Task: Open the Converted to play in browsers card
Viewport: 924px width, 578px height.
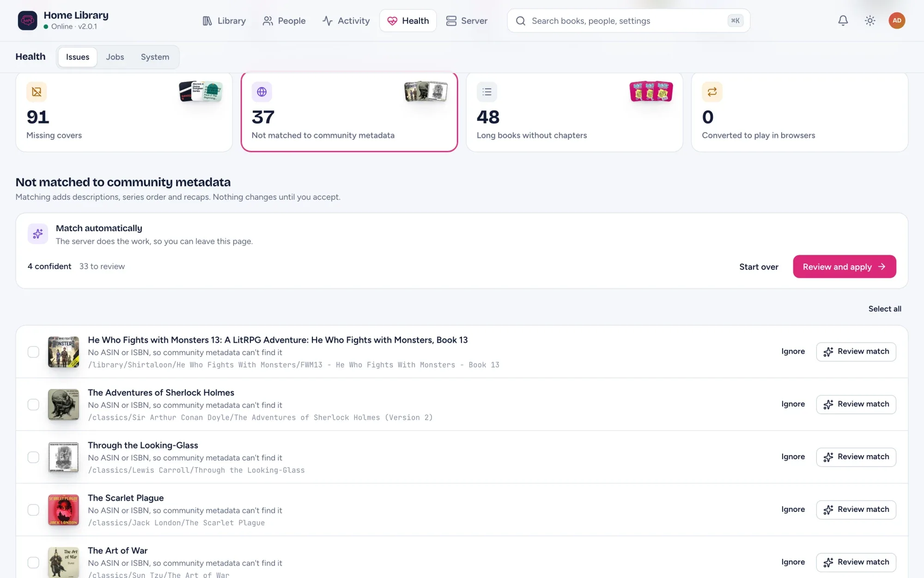Action: pos(799,112)
